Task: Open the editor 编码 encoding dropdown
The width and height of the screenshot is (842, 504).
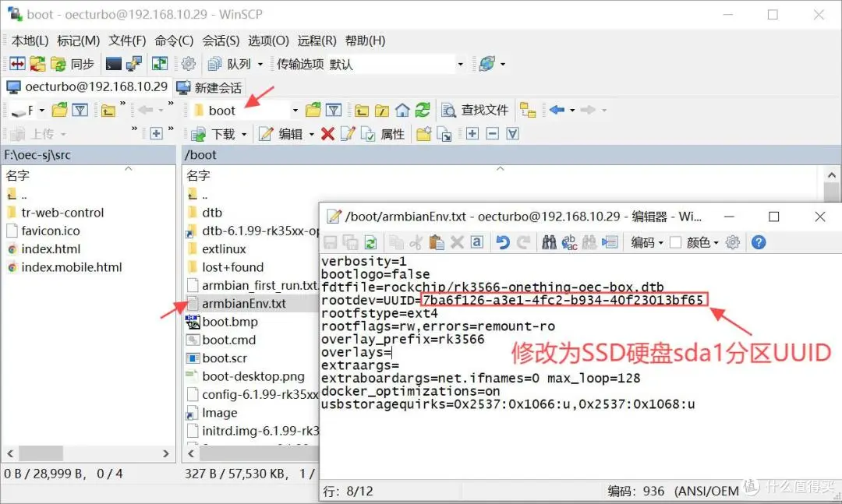Action: point(646,242)
